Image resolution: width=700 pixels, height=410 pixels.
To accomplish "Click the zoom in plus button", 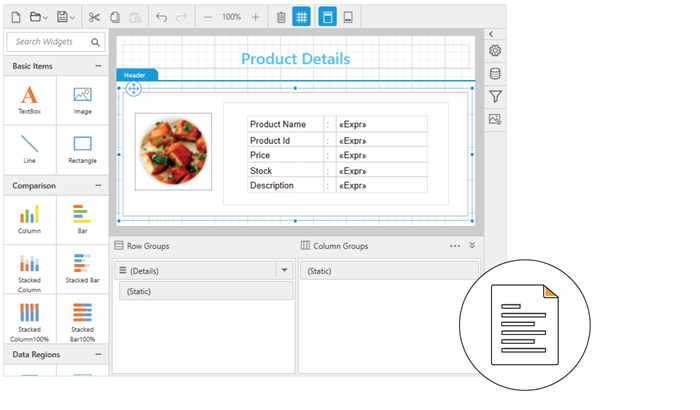I will pos(256,17).
